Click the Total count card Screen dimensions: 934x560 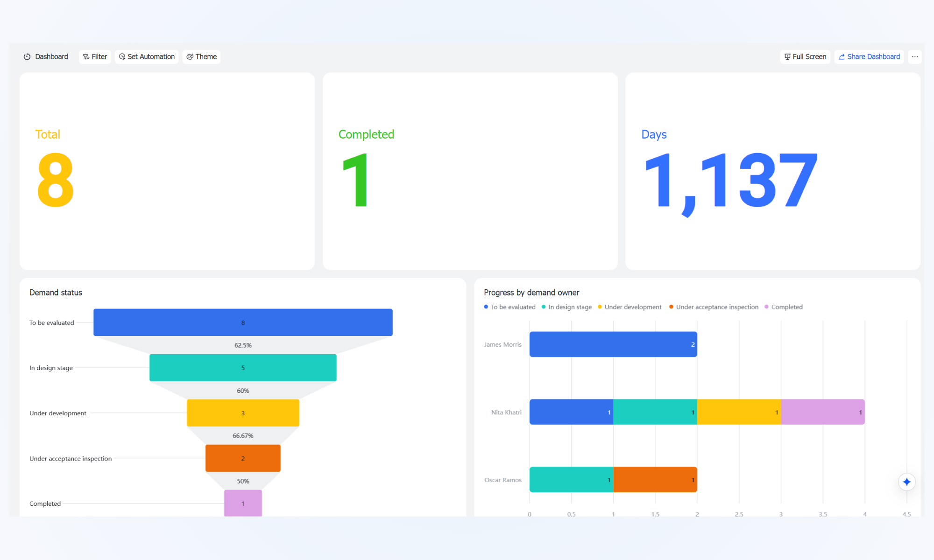167,171
